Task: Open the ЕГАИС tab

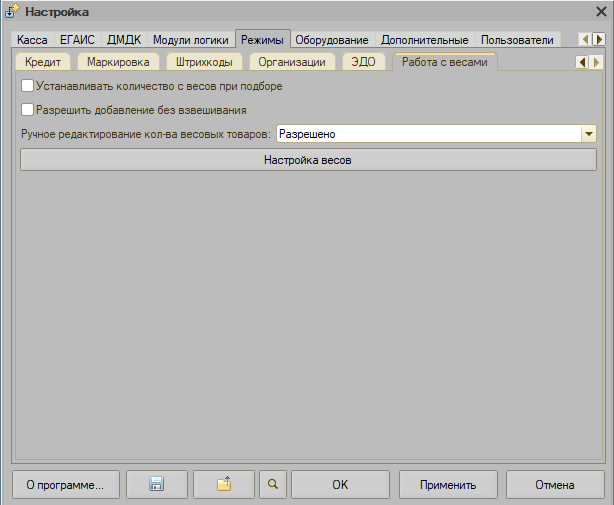Action: click(79, 40)
